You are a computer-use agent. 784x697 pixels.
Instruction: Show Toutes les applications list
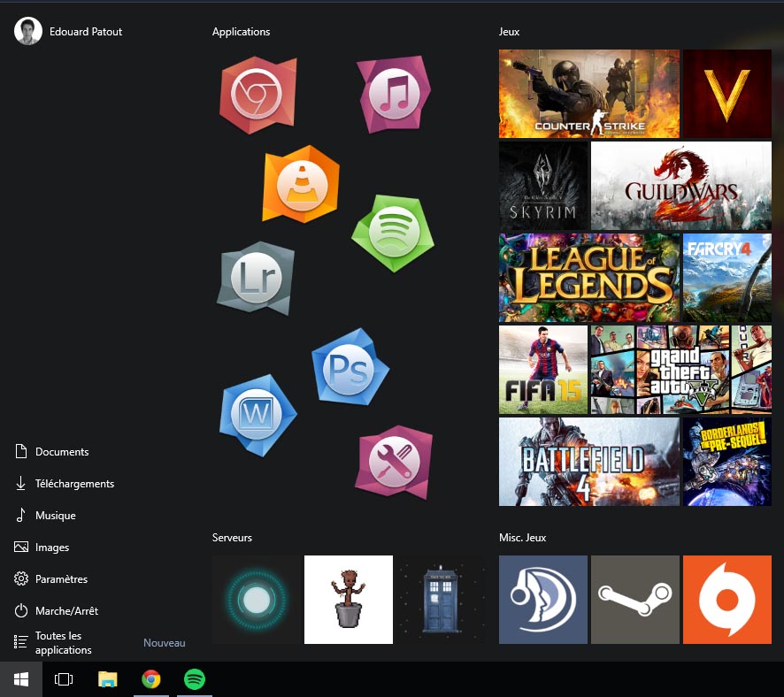(53, 642)
